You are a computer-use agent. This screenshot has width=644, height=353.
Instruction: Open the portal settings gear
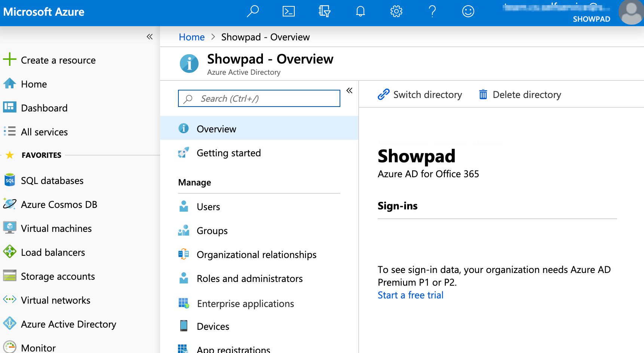(x=396, y=12)
